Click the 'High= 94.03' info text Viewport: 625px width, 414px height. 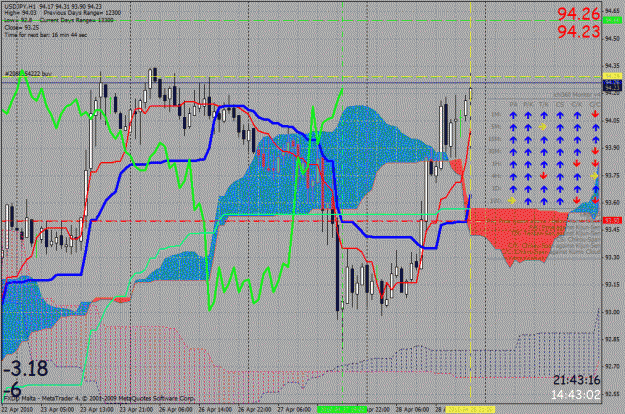pyautogui.click(x=20, y=13)
